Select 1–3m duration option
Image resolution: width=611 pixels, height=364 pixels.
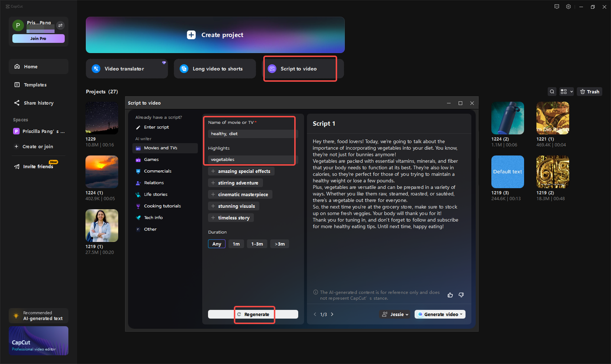point(257,244)
